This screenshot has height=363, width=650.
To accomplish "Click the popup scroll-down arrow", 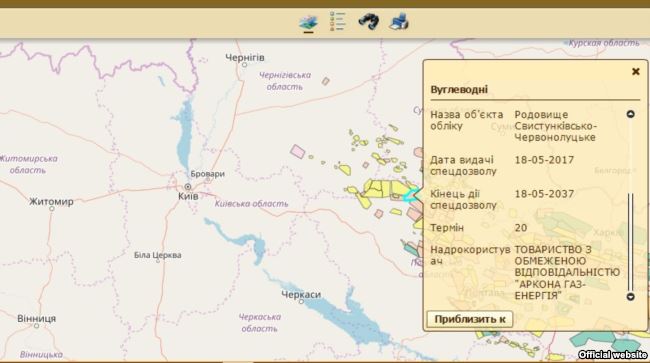I will (631, 296).
